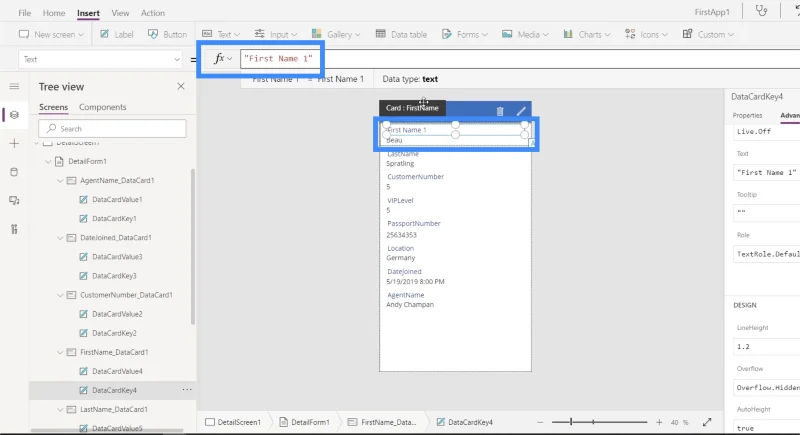Viewport: 800px width, 435px height.
Task: Select the Components tab in Tree view
Action: 103,107
